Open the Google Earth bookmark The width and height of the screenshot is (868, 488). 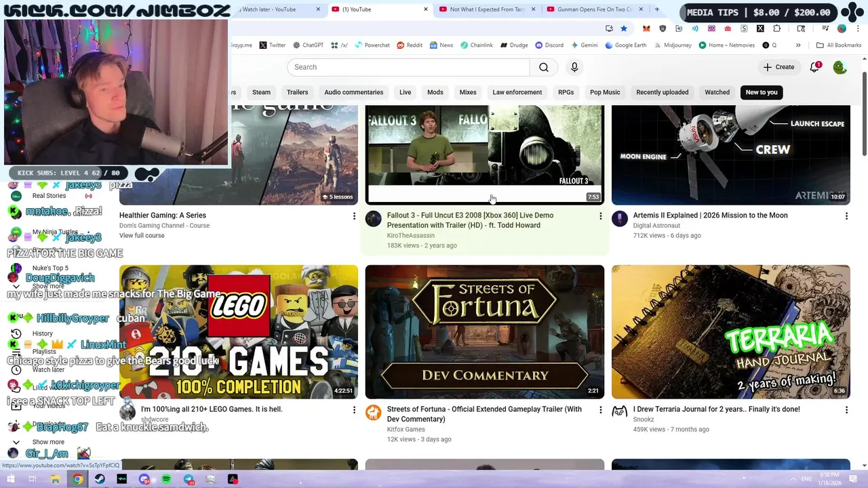tap(626, 45)
